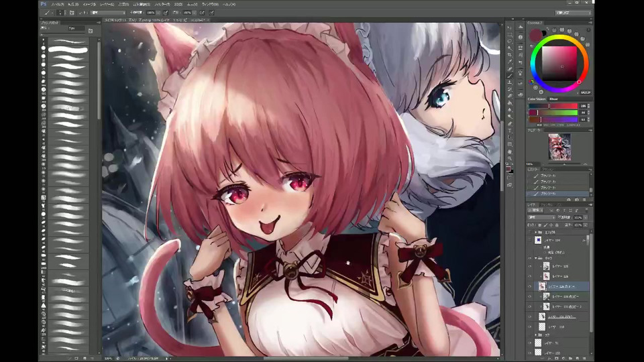644x362 pixels.
Task: Open the layer blend mode dropdown
Action: point(541,217)
